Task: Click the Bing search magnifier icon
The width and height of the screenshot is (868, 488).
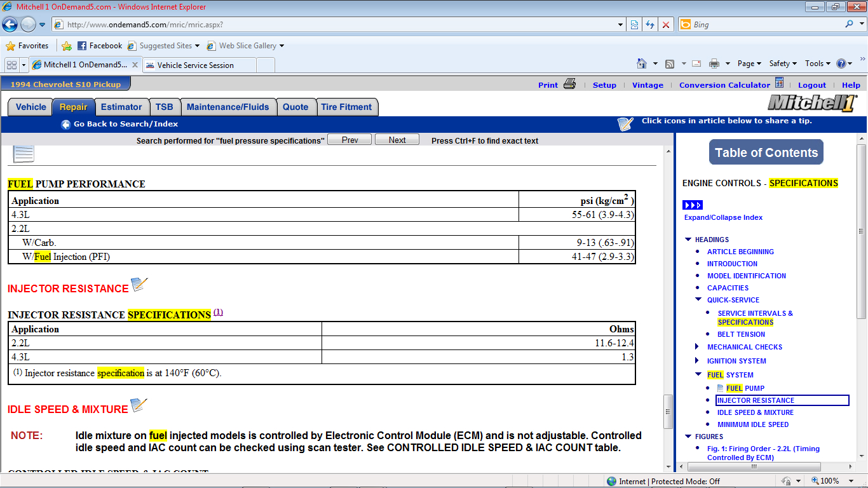Action: tap(850, 24)
